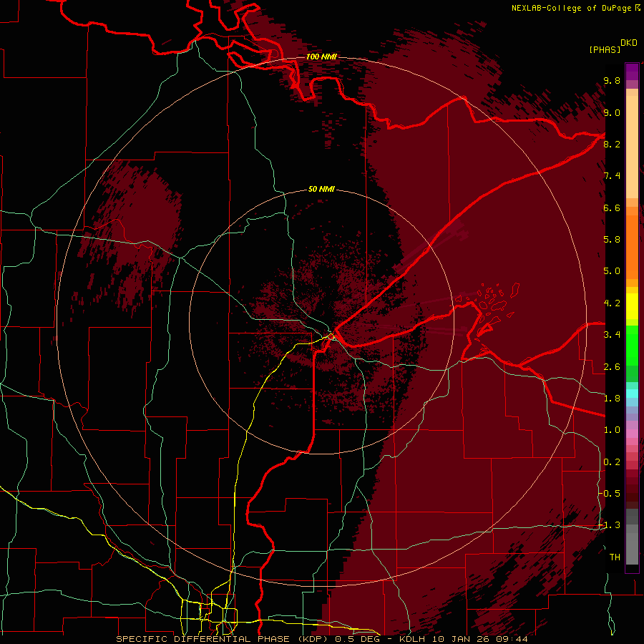644x644 pixels.
Task: Pick the cyan color bar segment
Action: [632, 394]
